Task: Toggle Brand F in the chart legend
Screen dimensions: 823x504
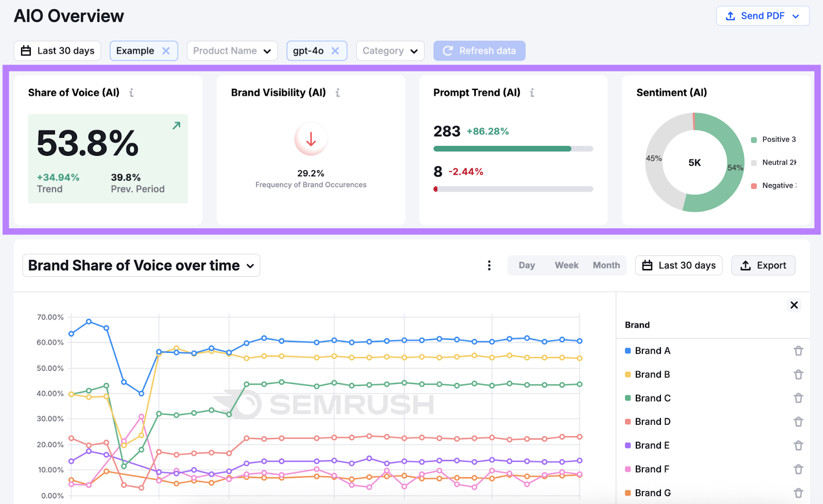Action: click(x=651, y=469)
